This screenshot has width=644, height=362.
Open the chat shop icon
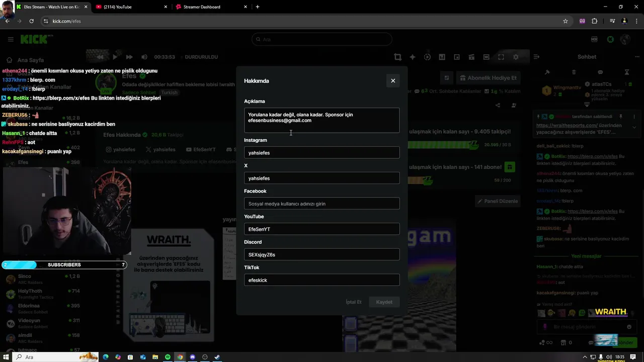[x=563, y=343]
